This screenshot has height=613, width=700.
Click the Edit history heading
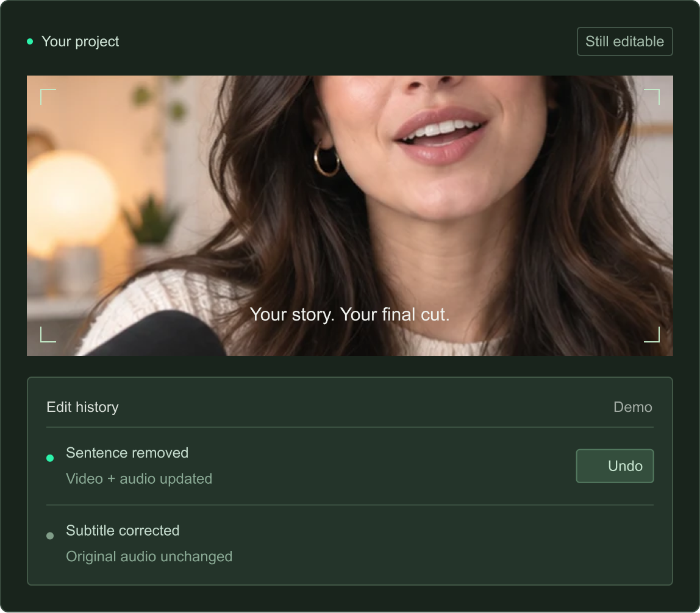click(x=82, y=407)
